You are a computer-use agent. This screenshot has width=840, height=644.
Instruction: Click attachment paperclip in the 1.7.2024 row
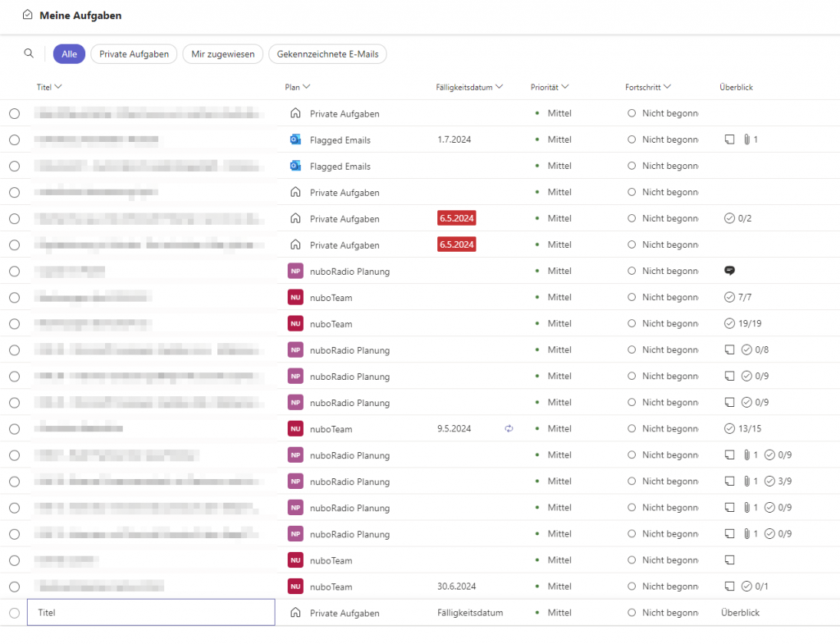pyautogui.click(x=746, y=139)
